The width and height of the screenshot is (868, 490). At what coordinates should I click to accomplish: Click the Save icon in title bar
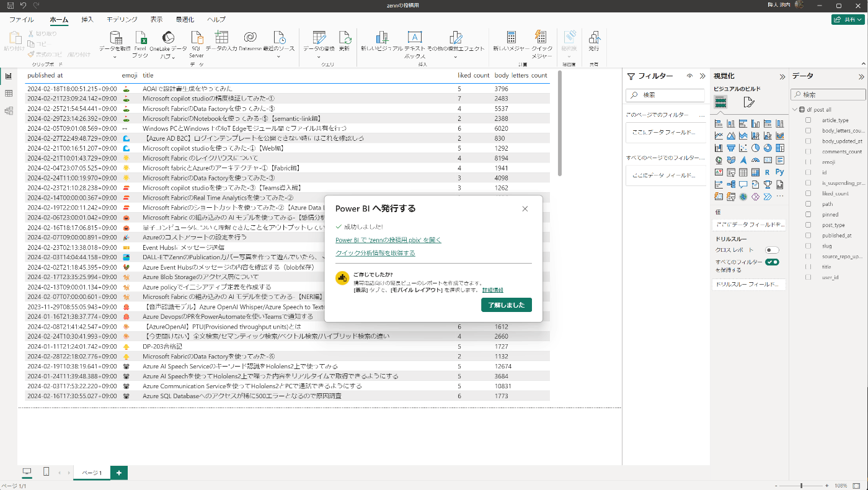[x=10, y=5]
